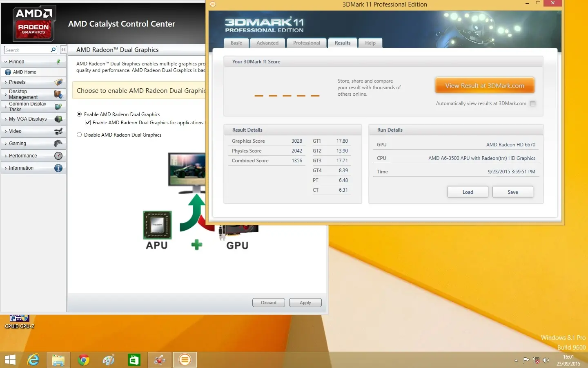Screen dimensions: 588x368
Task: Click the magnifier icon in the Catalyst search box
Action: [53, 50]
